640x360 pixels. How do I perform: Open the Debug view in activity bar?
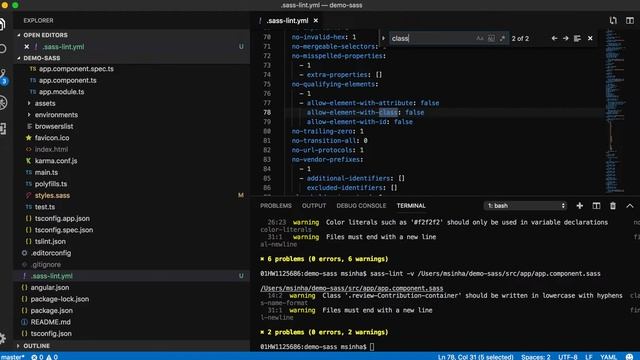pos(3,102)
